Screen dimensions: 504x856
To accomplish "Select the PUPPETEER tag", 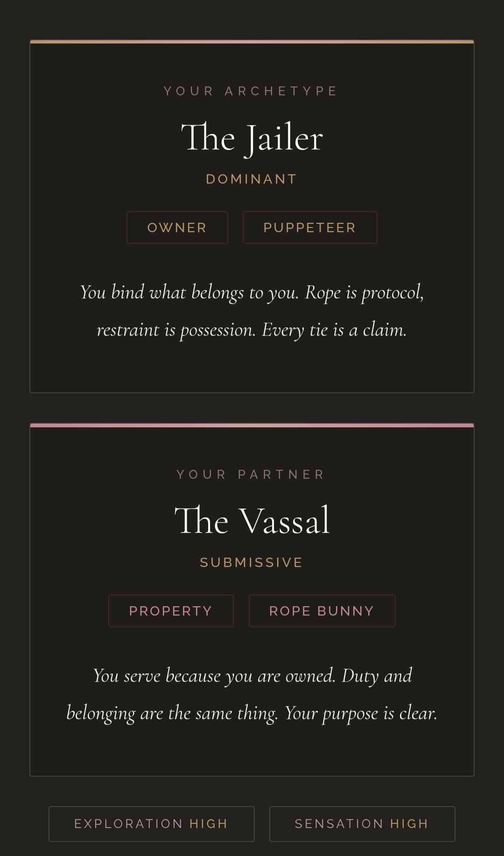I will pos(310,227).
